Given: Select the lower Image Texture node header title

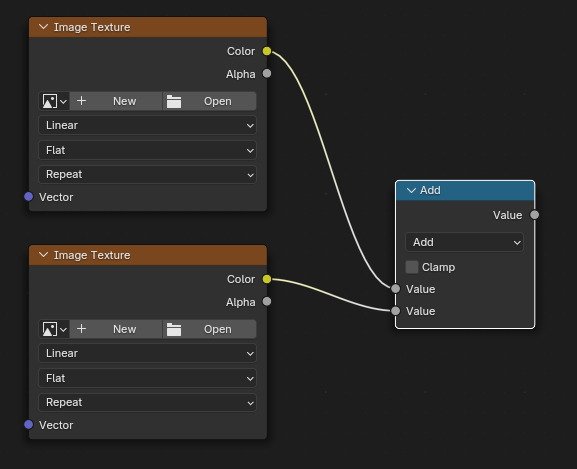Looking at the screenshot, I should (x=92, y=255).
